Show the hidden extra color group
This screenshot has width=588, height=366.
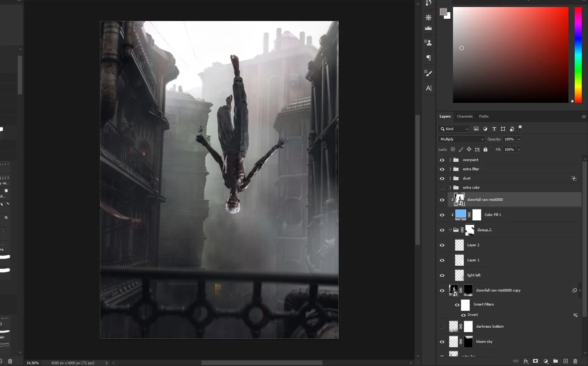pyautogui.click(x=442, y=188)
